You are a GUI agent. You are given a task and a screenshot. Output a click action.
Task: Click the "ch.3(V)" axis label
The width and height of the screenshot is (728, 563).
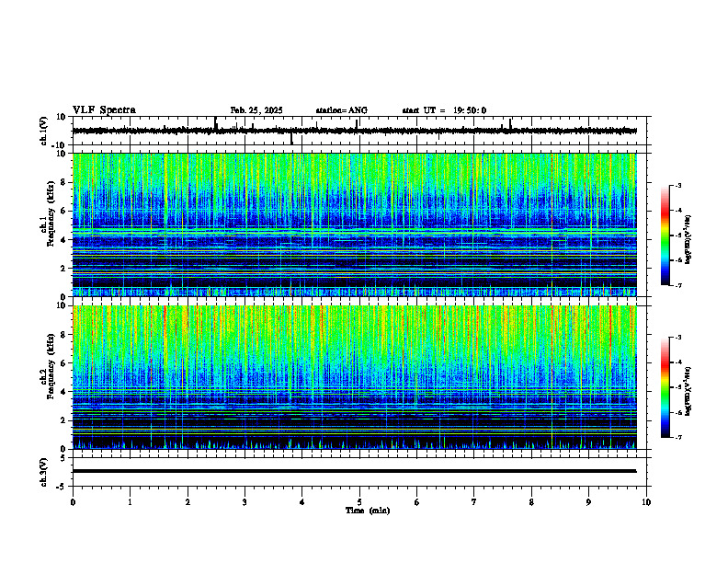pyautogui.click(x=43, y=472)
